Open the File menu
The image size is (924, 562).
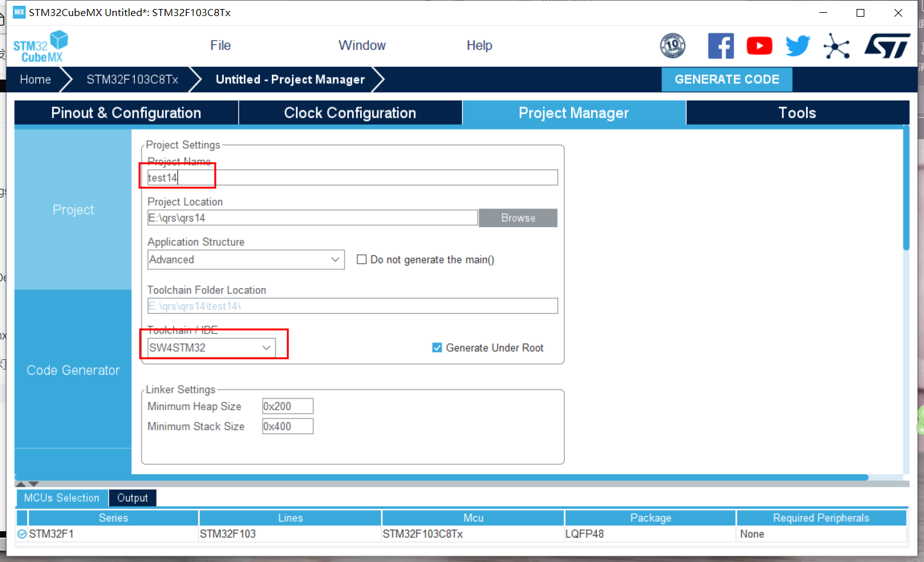coord(220,46)
